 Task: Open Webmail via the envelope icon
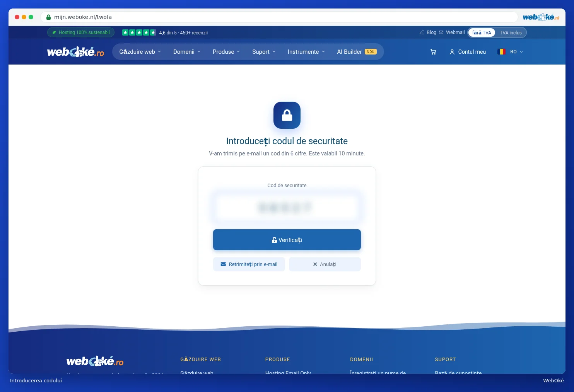click(441, 32)
